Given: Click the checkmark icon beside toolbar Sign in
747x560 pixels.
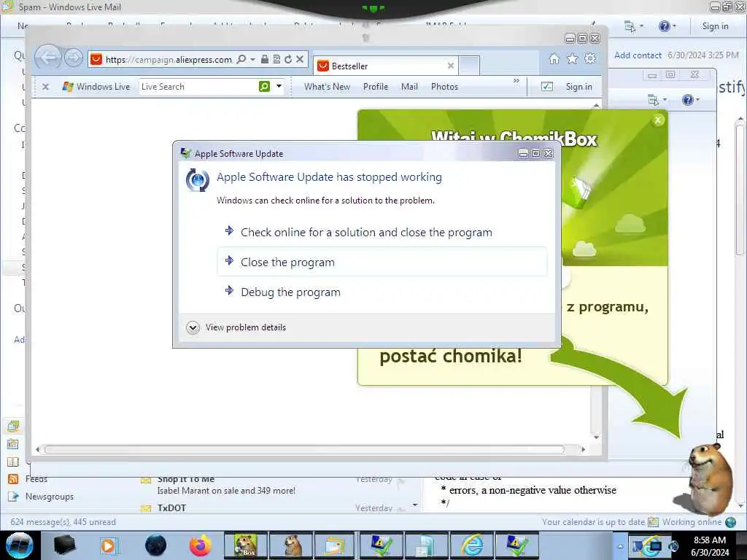Looking at the screenshot, I should coord(547,87).
